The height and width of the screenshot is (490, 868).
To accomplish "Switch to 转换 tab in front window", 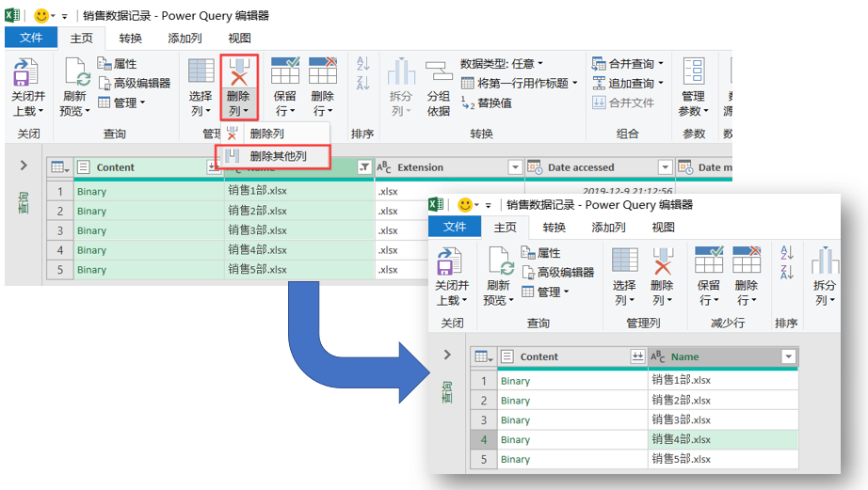I will (555, 228).
